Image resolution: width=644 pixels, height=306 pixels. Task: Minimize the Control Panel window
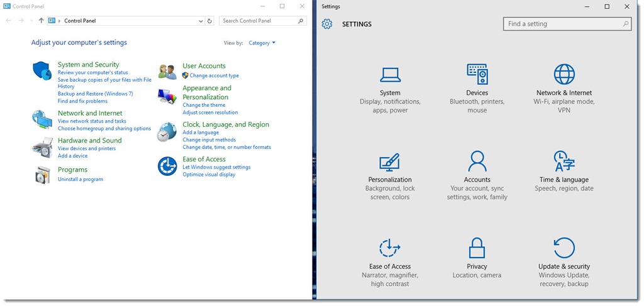tap(262, 6)
